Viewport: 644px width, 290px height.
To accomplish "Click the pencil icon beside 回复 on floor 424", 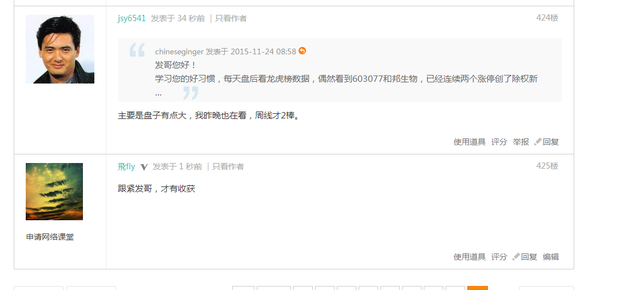I will pyautogui.click(x=538, y=142).
